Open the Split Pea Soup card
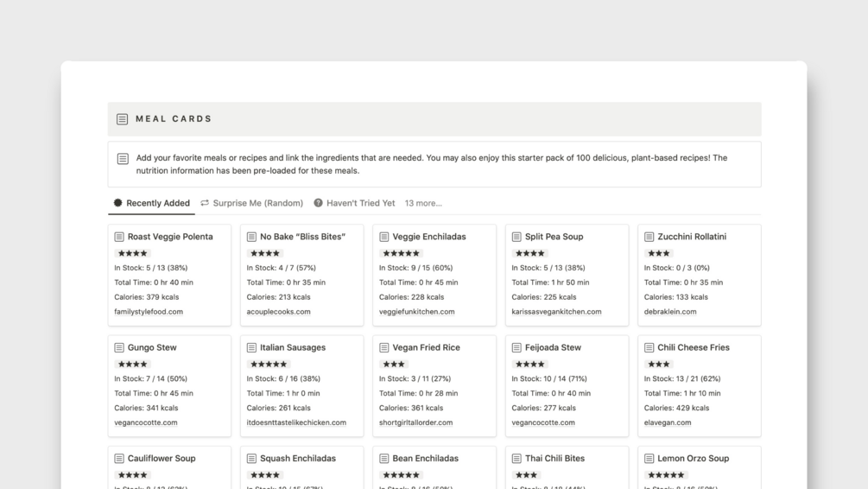 567,275
